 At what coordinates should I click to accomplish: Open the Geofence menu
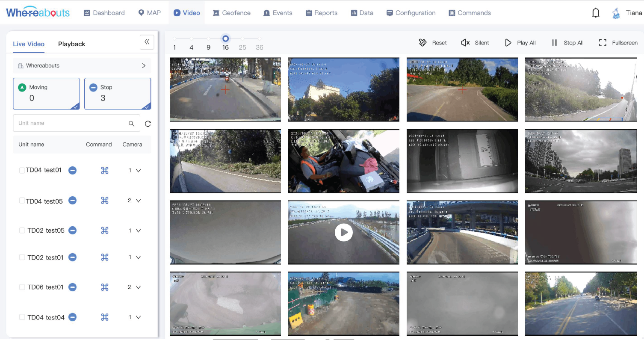click(231, 13)
